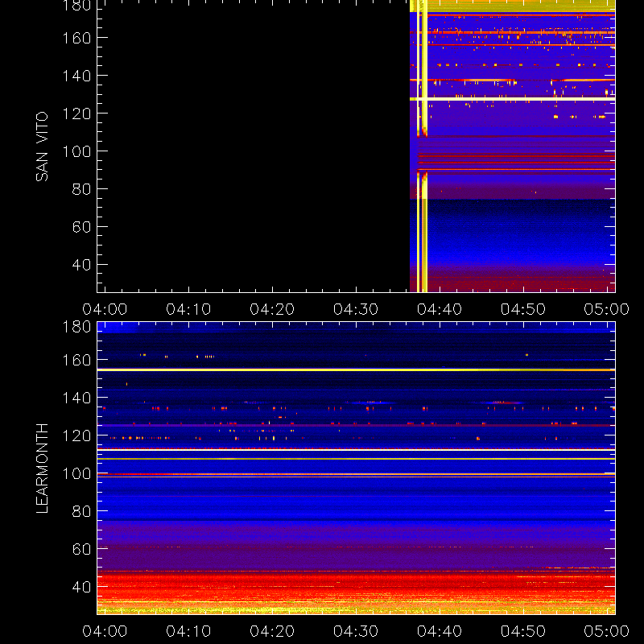
Task: Choose the 80 label on Learmonth axis
Action: click(x=81, y=512)
